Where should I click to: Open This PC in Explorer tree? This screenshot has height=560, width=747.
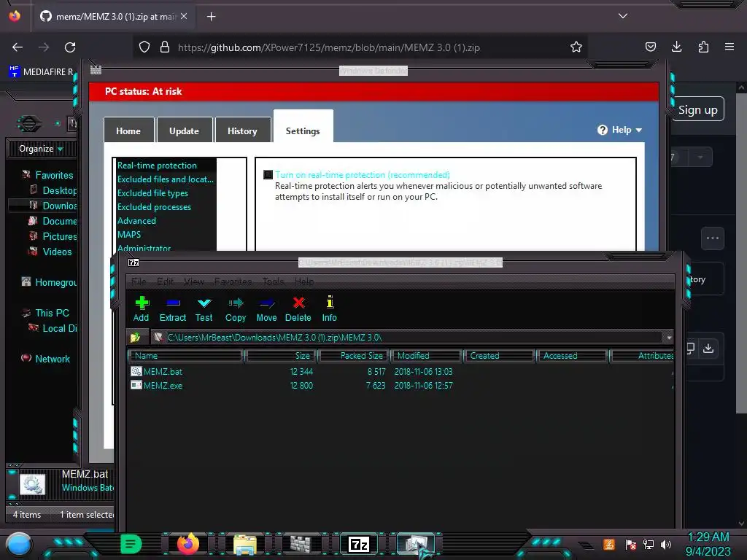[x=53, y=313]
